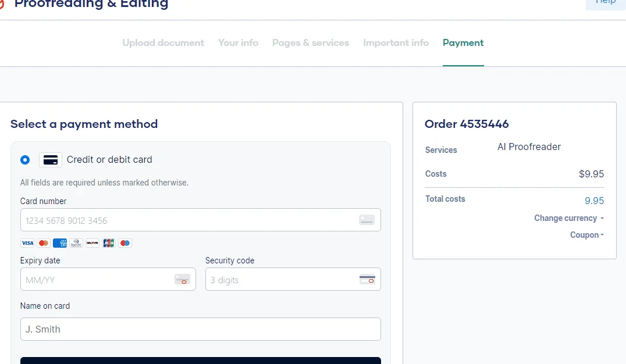
Task: Click the expiry date card hint icon
Action: point(183,279)
